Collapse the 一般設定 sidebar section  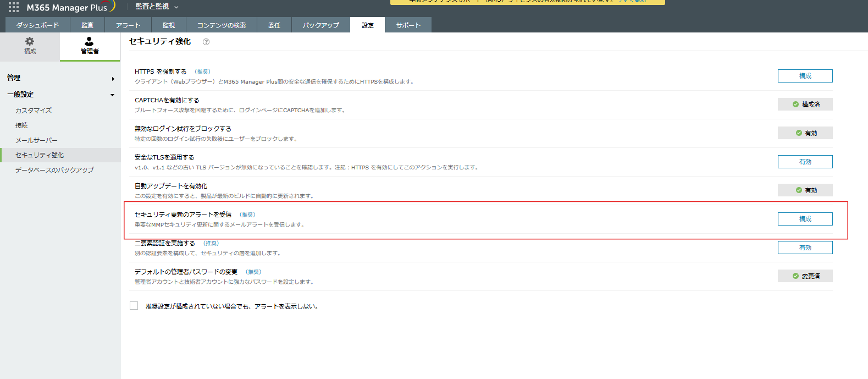(60, 95)
